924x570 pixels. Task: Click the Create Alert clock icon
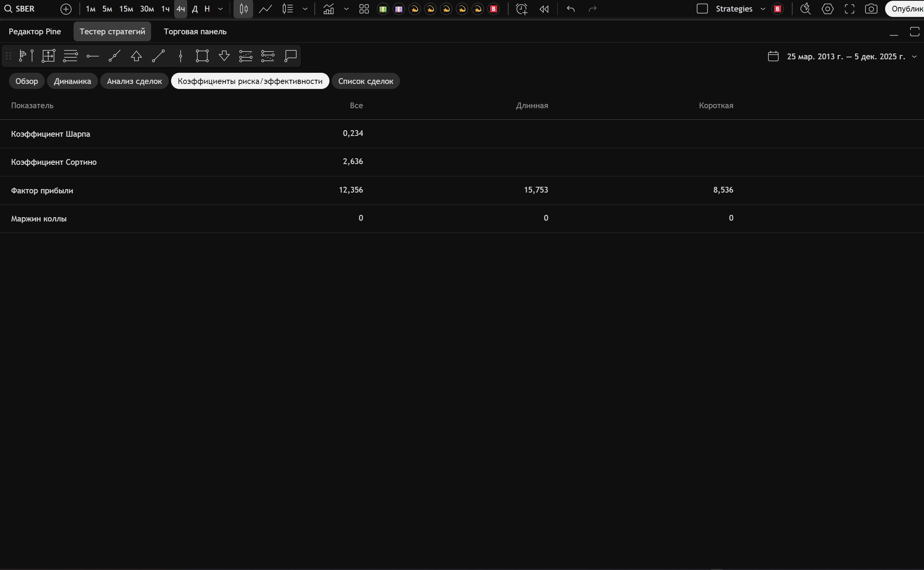click(x=521, y=9)
